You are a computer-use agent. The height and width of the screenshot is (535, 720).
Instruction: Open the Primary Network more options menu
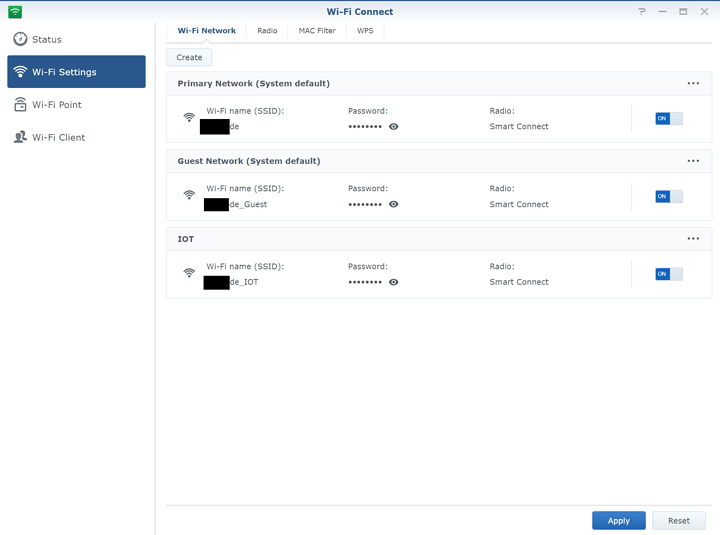(x=693, y=84)
